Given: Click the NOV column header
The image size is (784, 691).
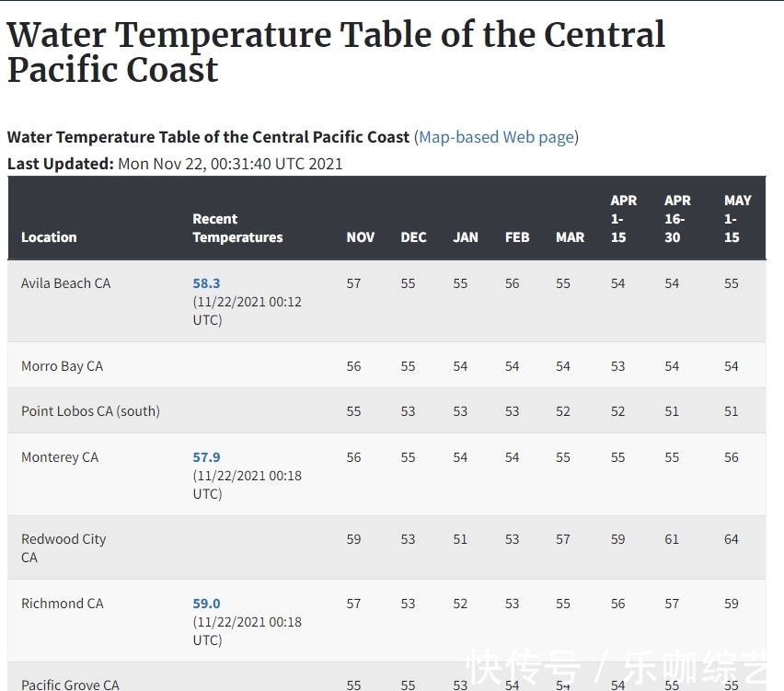Looking at the screenshot, I should click(x=361, y=237).
